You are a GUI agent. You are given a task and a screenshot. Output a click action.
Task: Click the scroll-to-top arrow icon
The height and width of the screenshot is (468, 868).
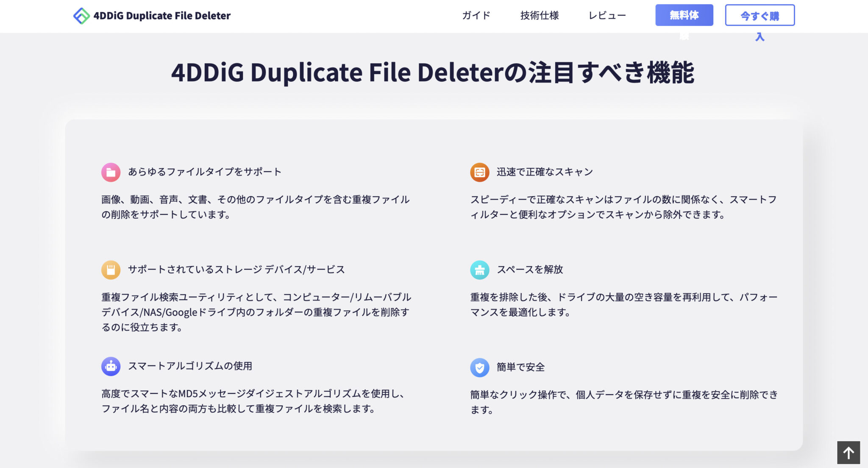tap(849, 453)
